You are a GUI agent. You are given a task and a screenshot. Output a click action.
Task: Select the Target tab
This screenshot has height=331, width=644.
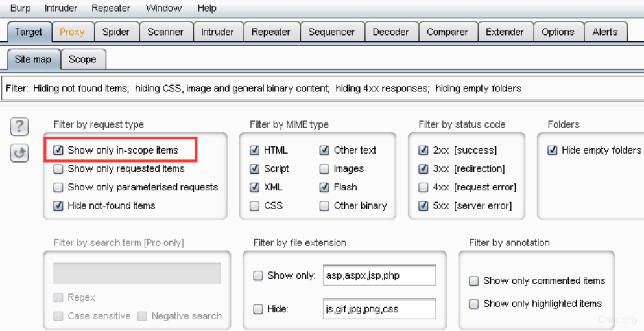tap(29, 32)
